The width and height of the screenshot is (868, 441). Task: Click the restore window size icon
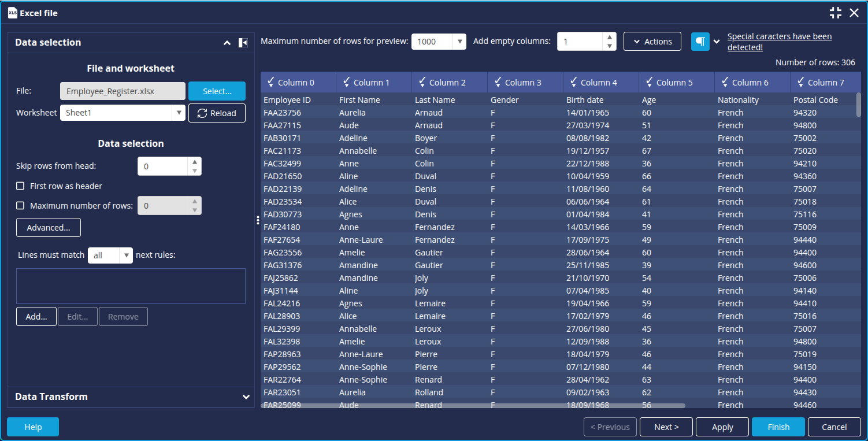point(835,13)
